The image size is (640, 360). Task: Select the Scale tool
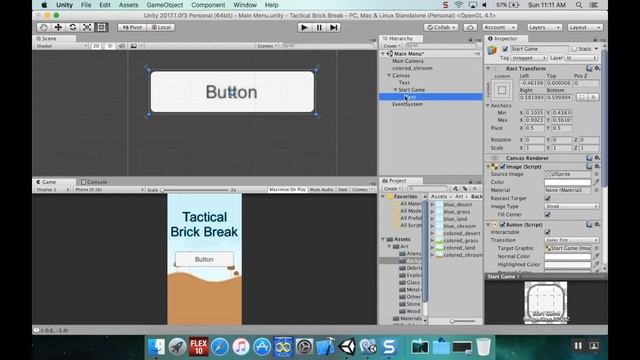(87, 27)
